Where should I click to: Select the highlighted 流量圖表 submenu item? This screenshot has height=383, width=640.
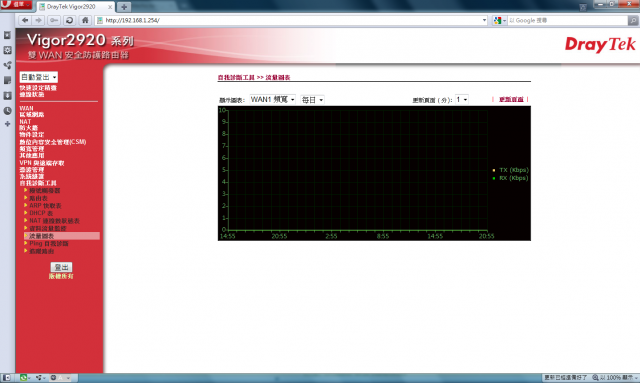click(x=62, y=236)
